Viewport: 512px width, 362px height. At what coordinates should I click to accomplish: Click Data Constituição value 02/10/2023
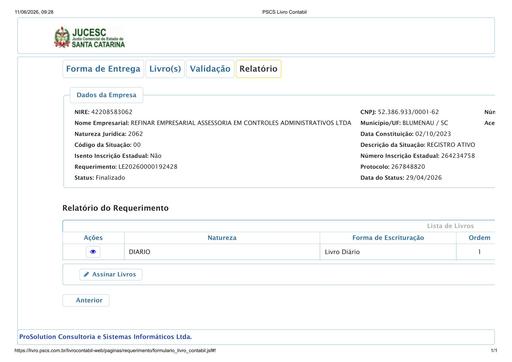[433, 134]
